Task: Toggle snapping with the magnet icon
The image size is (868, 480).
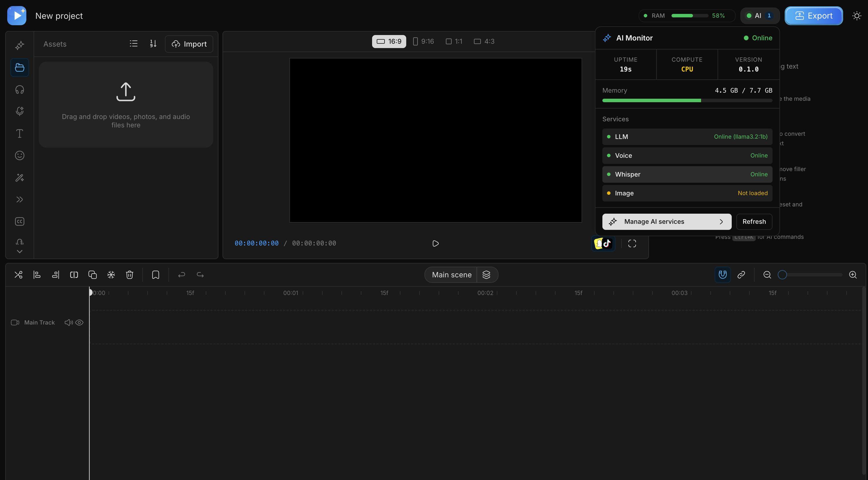Action: pyautogui.click(x=722, y=274)
